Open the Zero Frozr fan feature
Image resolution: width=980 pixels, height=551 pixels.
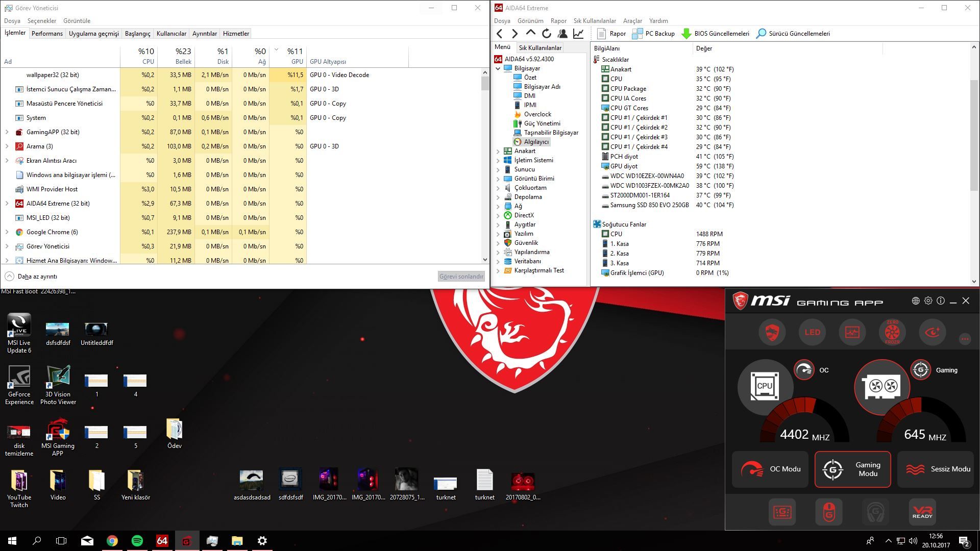point(892,332)
